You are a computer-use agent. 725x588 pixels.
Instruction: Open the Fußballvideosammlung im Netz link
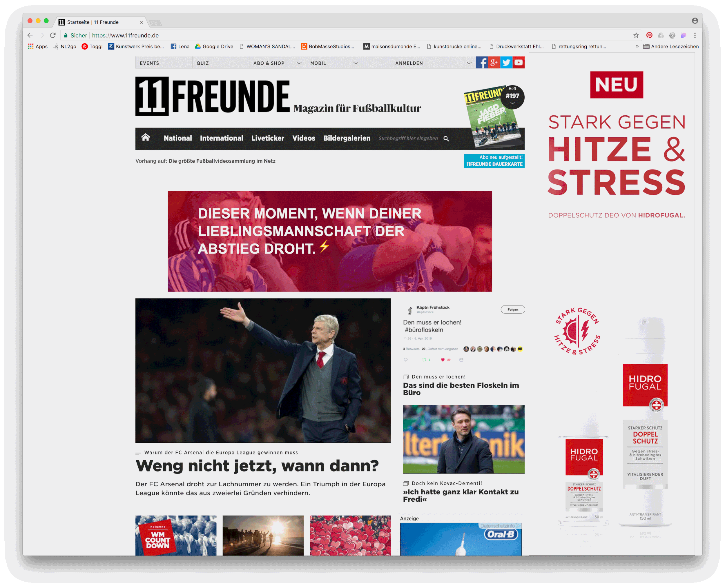[222, 161]
